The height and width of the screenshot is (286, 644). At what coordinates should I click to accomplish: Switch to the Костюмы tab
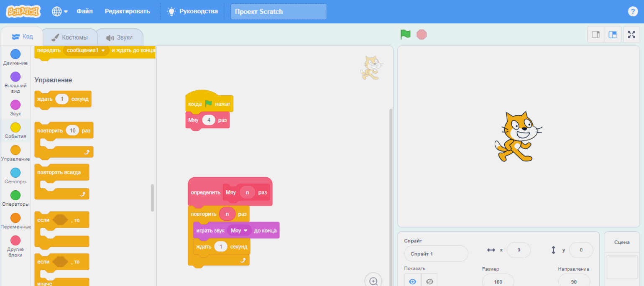[x=70, y=37]
